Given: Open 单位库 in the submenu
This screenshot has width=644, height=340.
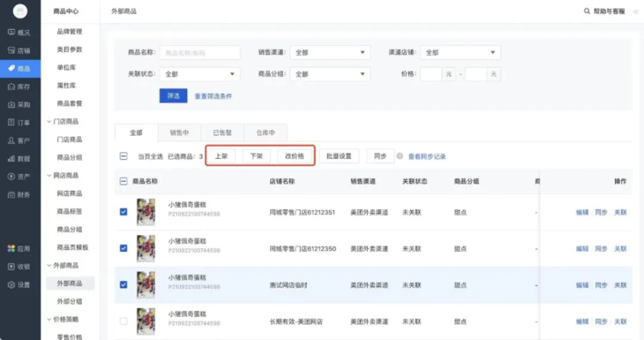Looking at the screenshot, I should point(66,67).
